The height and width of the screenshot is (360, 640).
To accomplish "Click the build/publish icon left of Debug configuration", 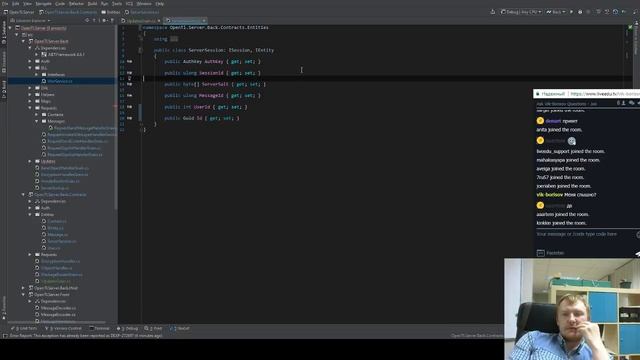I will tap(493, 12).
